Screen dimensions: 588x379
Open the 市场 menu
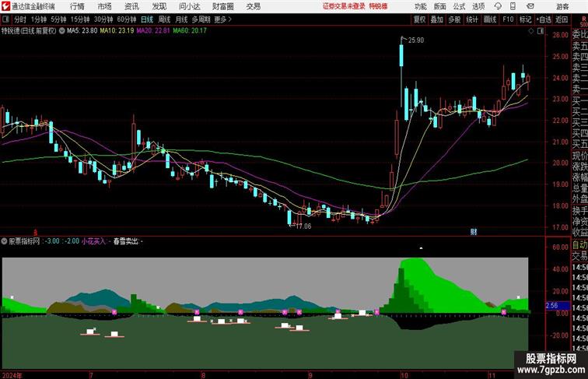point(105,6)
